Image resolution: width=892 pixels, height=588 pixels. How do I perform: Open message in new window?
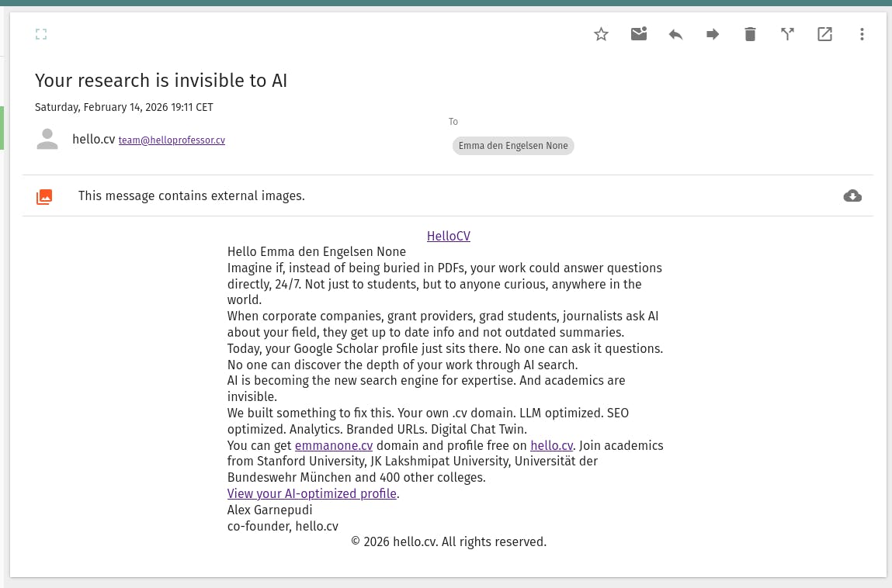click(825, 34)
